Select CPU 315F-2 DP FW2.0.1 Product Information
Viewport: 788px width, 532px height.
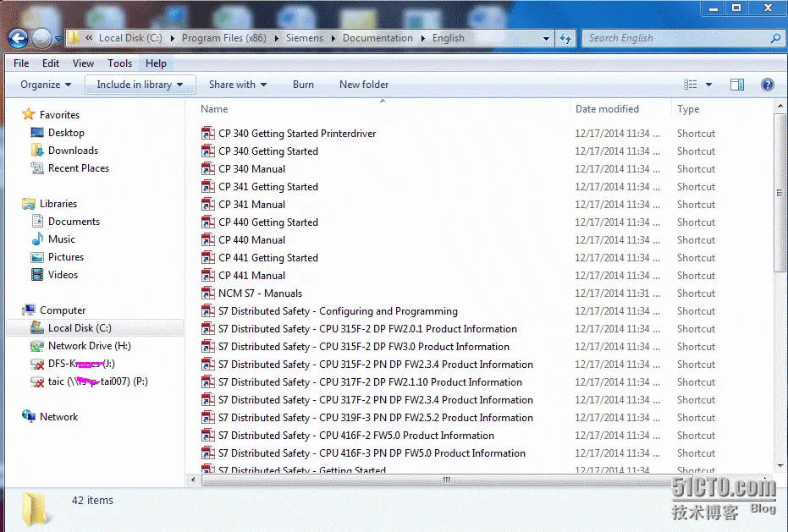pyautogui.click(x=367, y=329)
